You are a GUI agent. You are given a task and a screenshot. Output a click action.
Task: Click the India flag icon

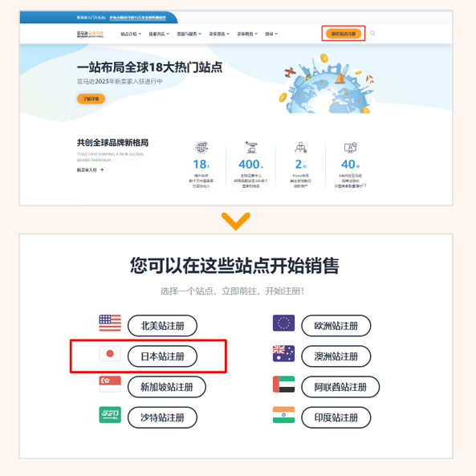[x=283, y=415]
